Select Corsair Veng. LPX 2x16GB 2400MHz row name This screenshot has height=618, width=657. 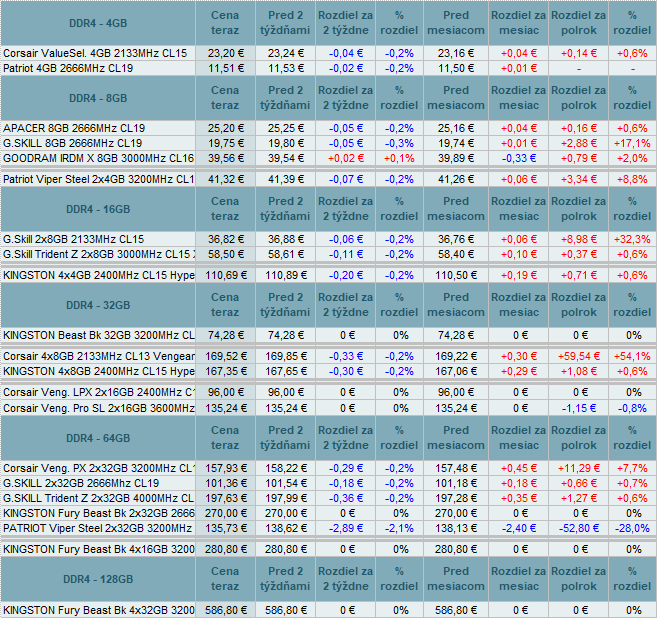98,392
